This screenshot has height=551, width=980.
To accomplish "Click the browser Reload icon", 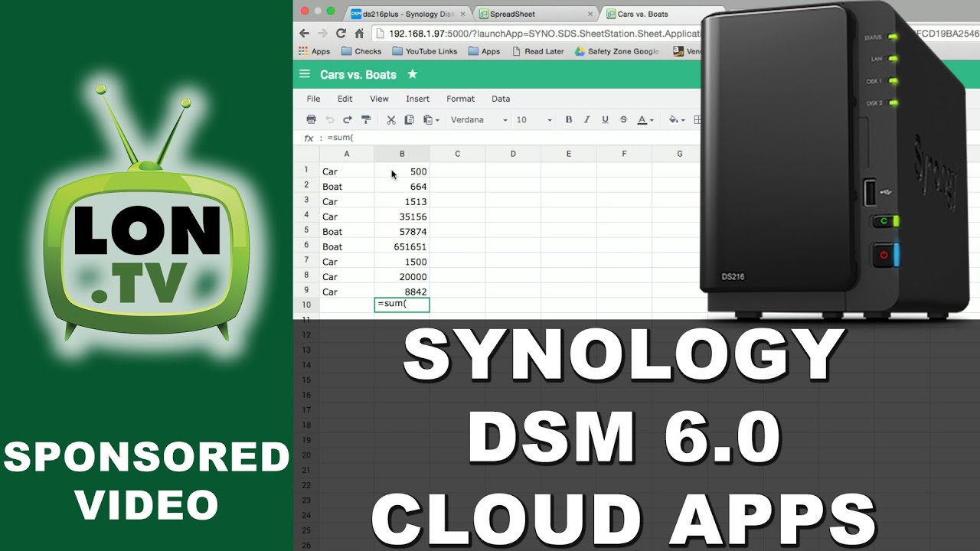I will click(x=341, y=33).
